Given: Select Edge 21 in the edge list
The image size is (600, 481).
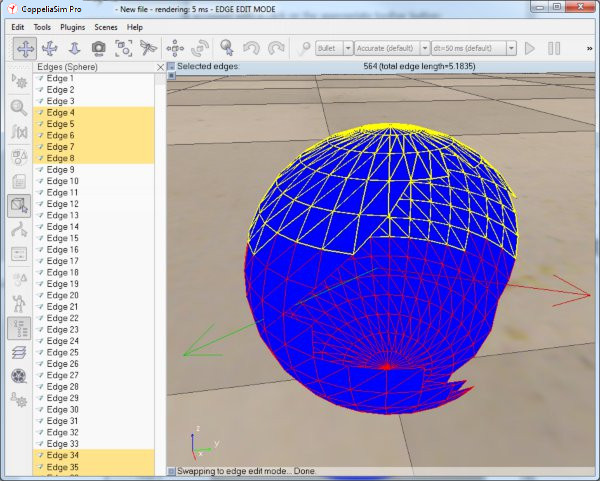Looking at the screenshot, I should pos(94,307).
